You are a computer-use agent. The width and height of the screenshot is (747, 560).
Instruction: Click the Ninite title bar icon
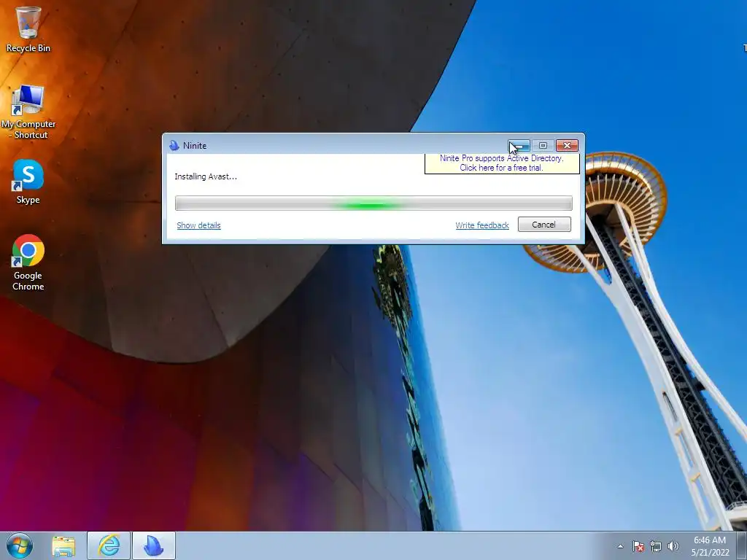click(174, 146)
